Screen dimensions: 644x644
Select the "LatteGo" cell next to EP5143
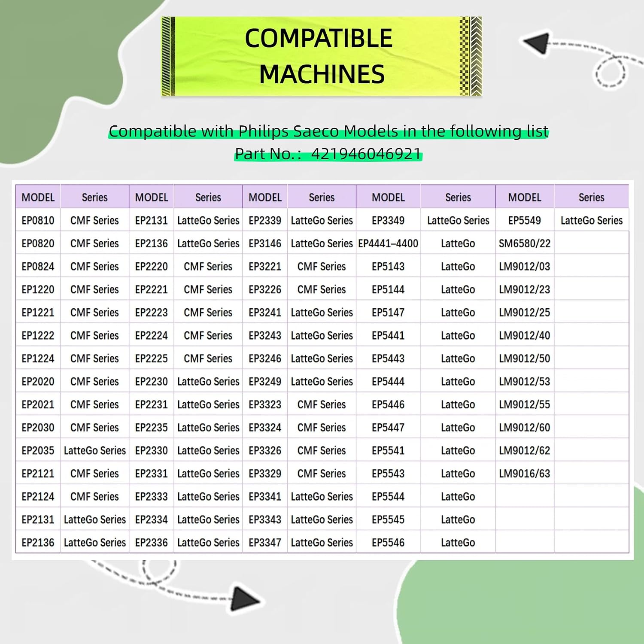click(x=458, y=267)
